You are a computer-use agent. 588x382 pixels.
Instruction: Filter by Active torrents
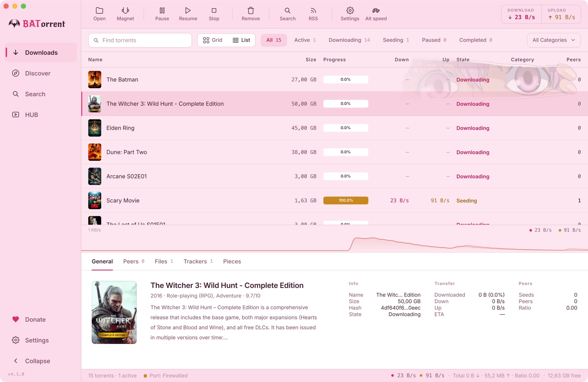coord(305,40)
